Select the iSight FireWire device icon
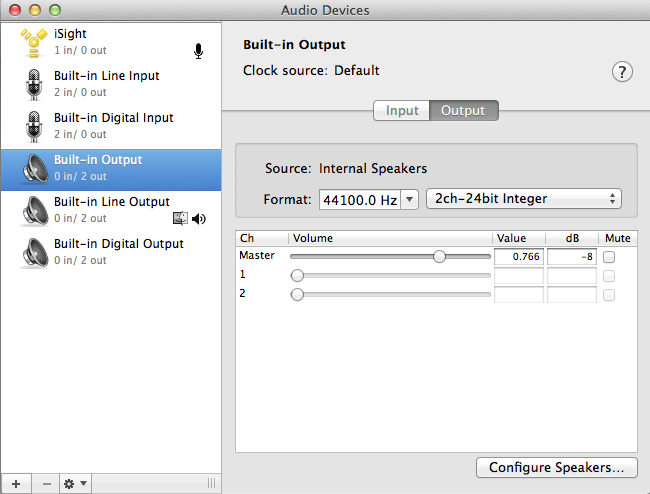 (34, 42)
